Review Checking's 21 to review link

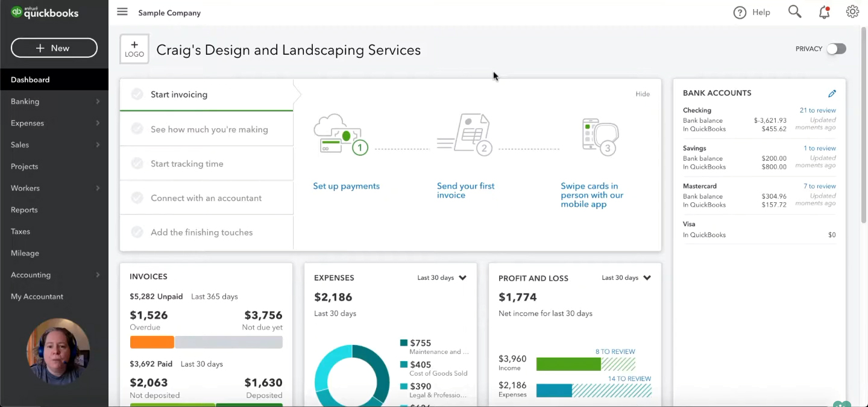(817, 110)
